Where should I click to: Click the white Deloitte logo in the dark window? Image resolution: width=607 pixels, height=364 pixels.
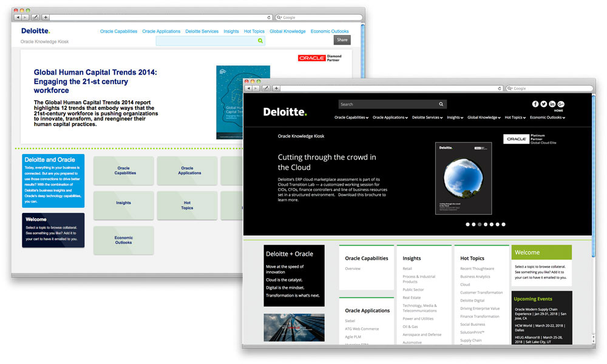click(x=285, y=112)
